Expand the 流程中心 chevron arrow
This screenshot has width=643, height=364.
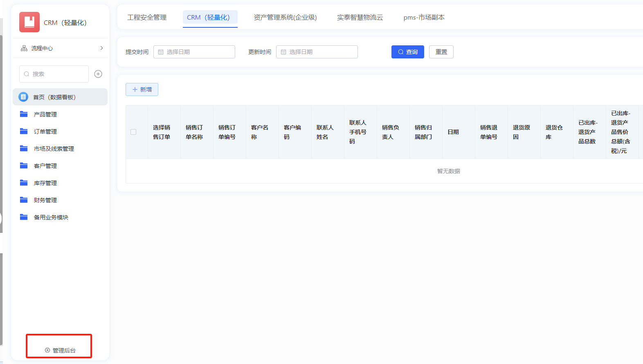coord(101,48)
